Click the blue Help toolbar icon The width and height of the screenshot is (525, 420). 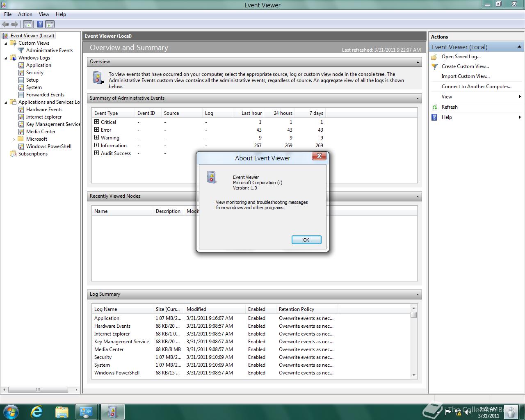(40, 25)
